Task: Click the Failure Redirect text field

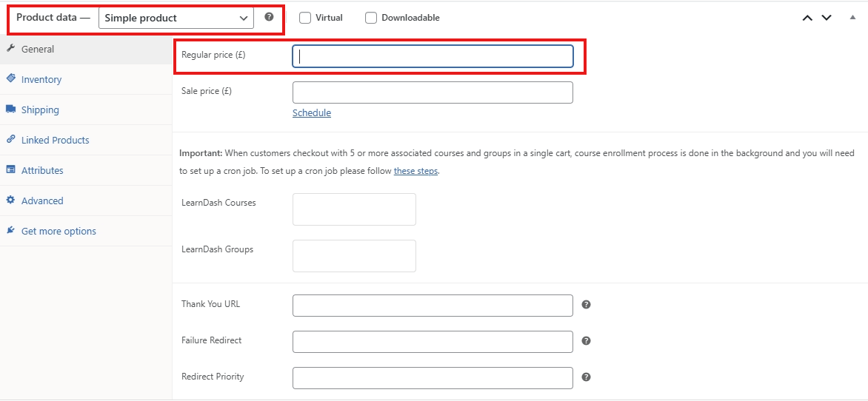Action: click(x=433, y=342)
